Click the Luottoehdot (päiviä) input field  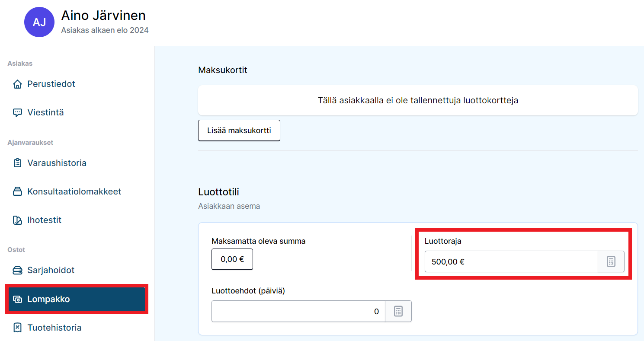(x=298, y=311)
